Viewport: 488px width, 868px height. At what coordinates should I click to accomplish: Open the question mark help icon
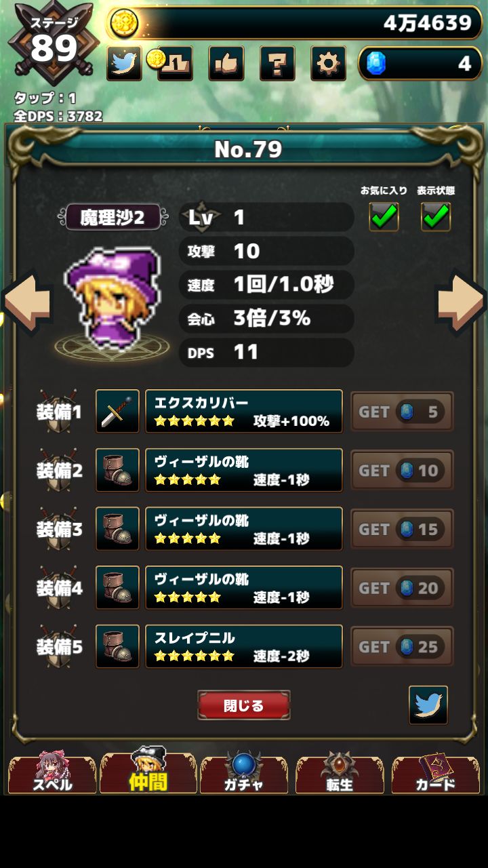pos(277,64)
